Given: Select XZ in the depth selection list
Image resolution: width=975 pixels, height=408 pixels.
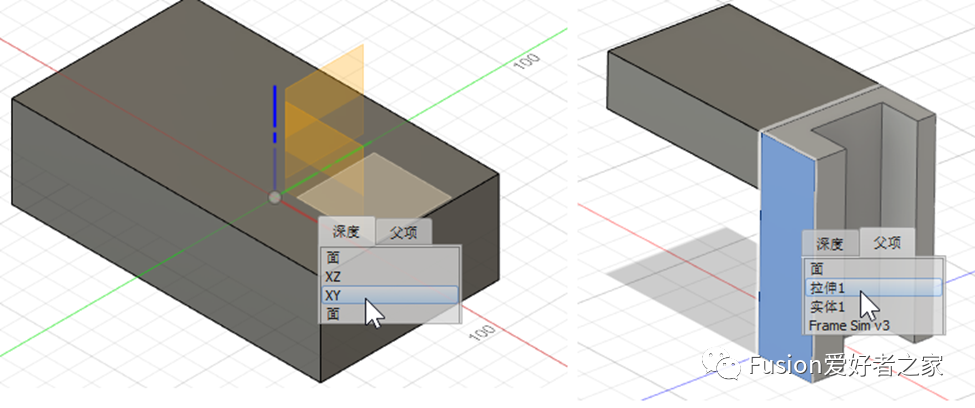Looking at the screenshot, I should (390, 276).
